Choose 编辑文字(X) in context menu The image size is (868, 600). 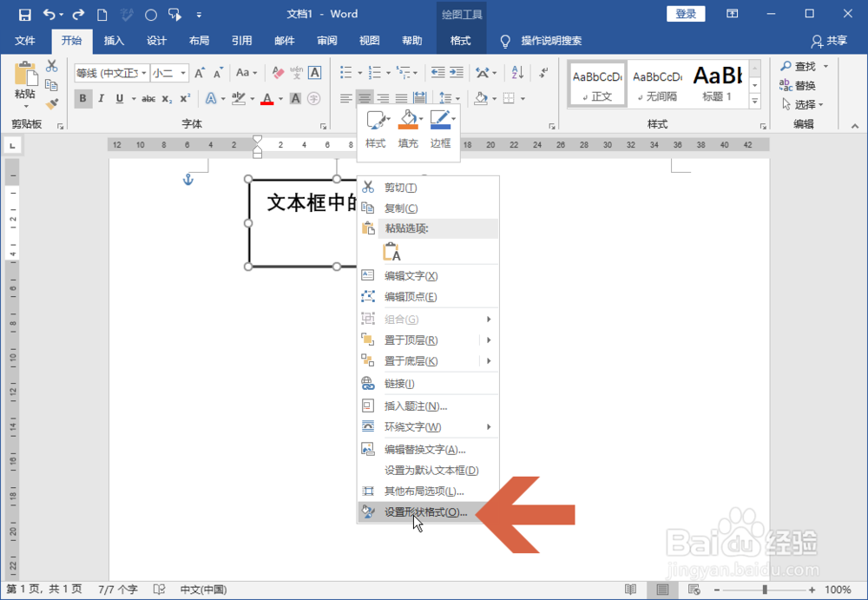429,276
